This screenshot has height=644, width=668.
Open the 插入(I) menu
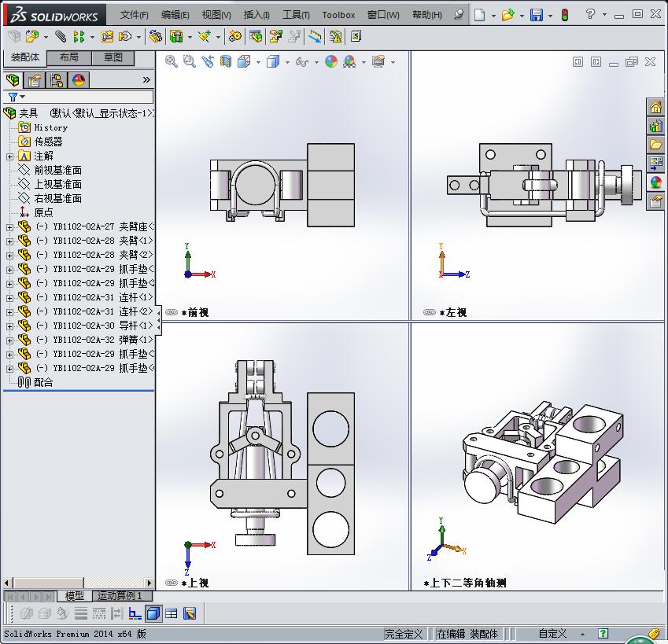[x=256, y=15]
